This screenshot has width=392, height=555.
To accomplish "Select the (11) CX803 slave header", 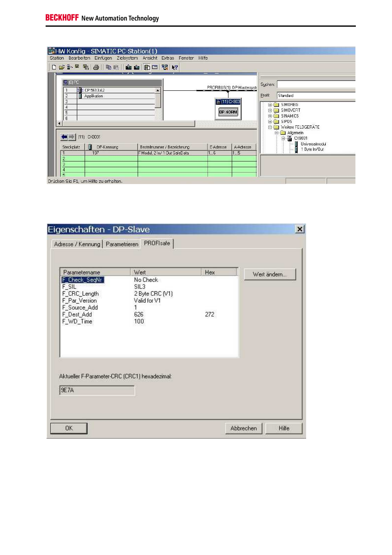I will click(228, 101).
